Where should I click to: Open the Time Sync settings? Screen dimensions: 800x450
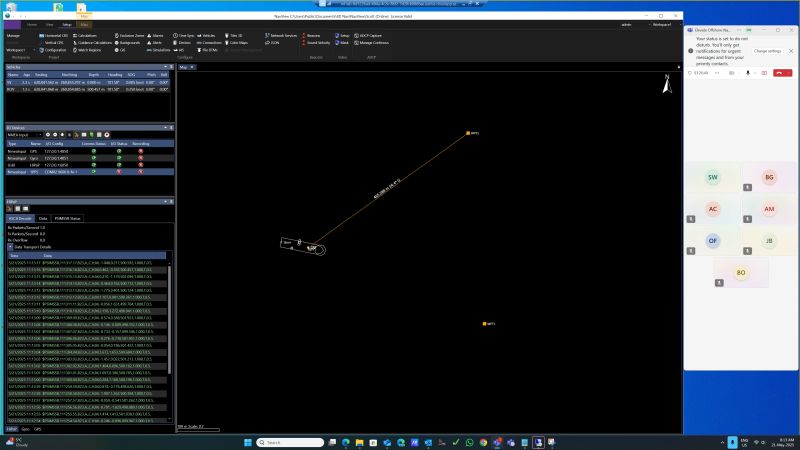coord(188,35)
